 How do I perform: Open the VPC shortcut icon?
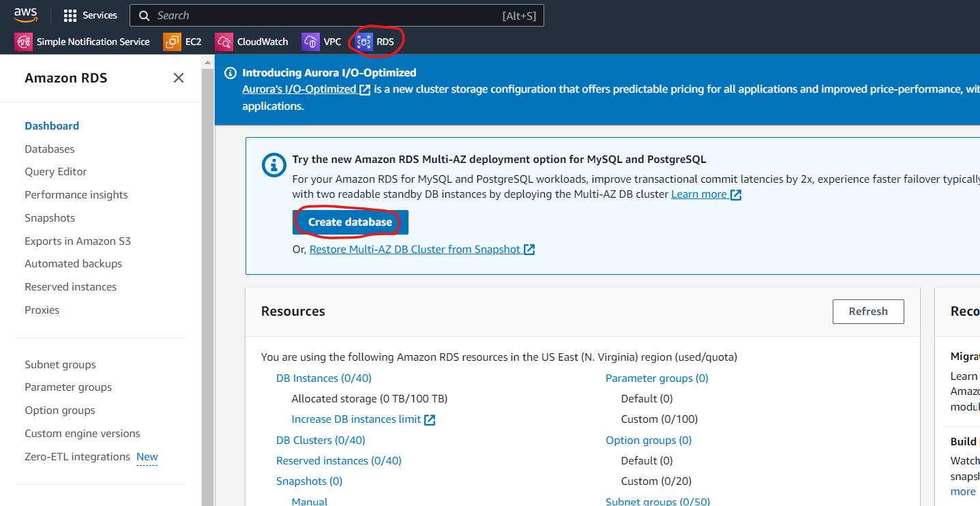(310, 42)
